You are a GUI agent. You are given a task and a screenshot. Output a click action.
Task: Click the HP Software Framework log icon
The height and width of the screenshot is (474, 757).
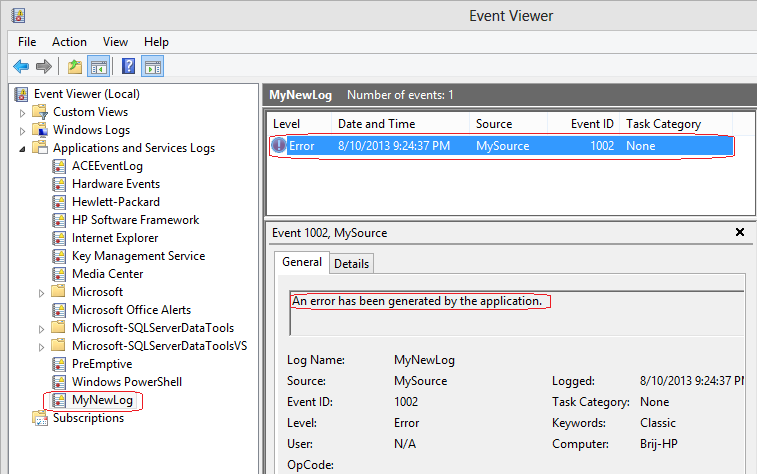pos(59,220)
